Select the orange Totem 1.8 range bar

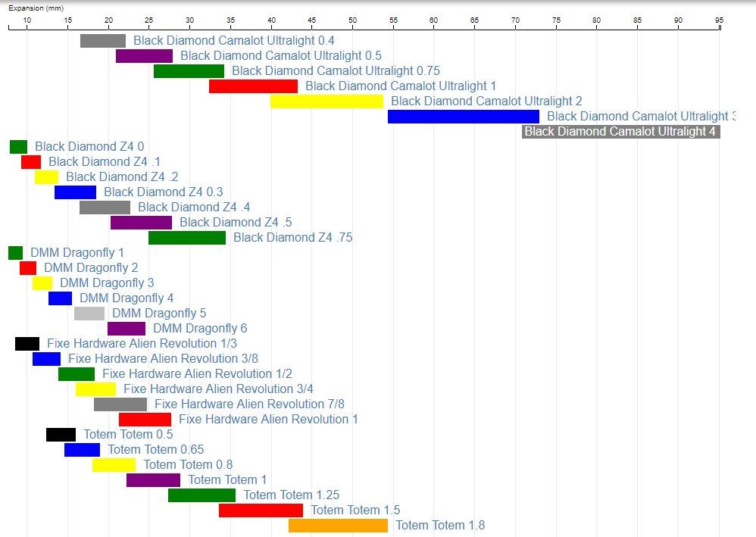click(338, 526)
